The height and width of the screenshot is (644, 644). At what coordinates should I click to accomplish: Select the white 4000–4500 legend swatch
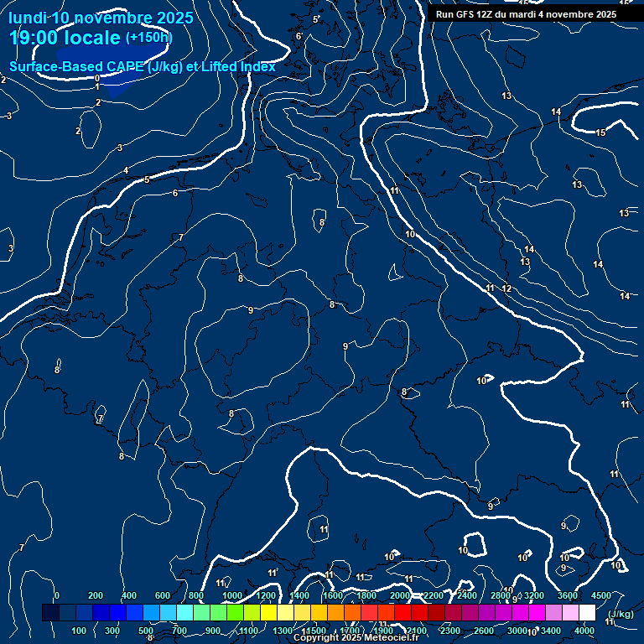pos(587,612)
